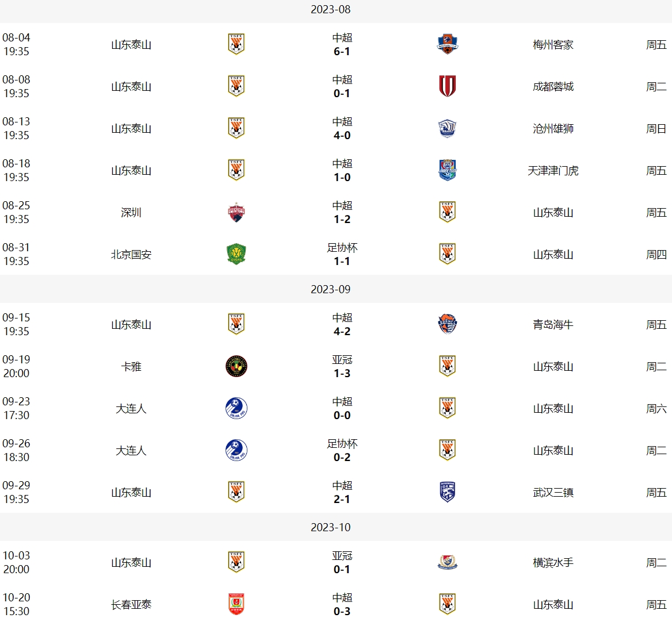Click the 成都蓉城 red shield logo

448,86
